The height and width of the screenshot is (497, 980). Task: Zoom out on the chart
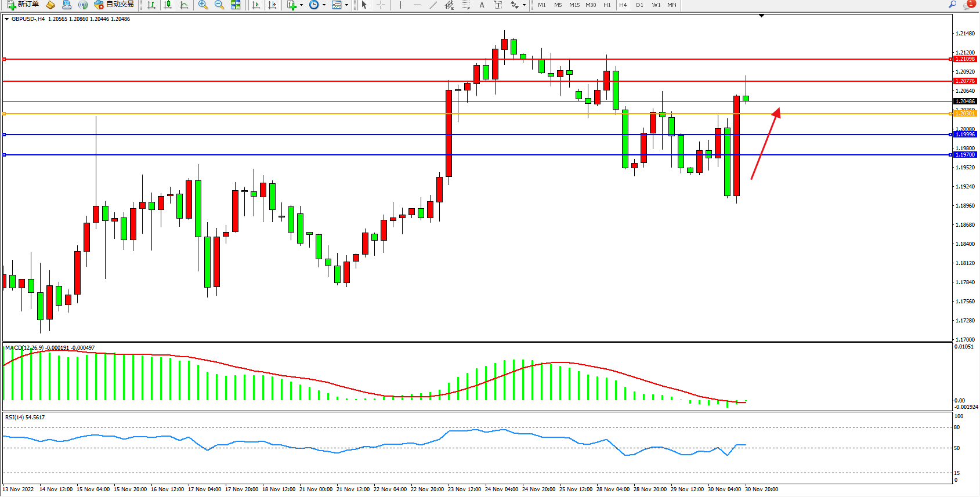pos(219,5)
